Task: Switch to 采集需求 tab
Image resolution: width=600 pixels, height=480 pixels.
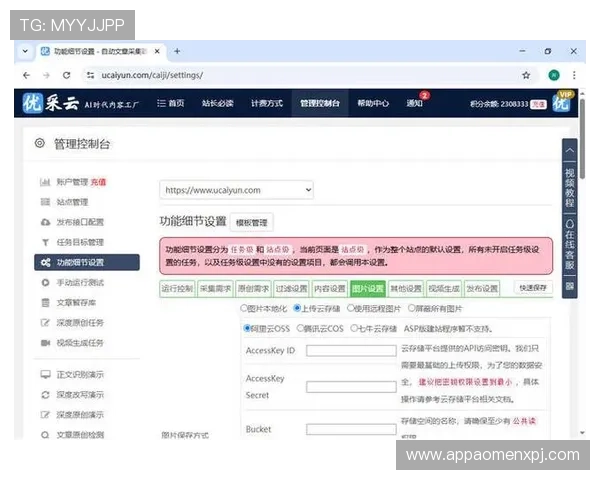Action: pos(215,288)
